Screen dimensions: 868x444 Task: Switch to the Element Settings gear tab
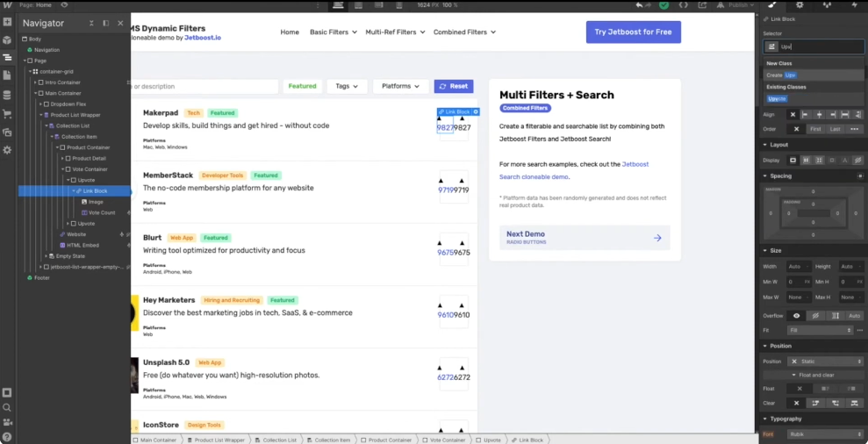[x=800, y=5]
